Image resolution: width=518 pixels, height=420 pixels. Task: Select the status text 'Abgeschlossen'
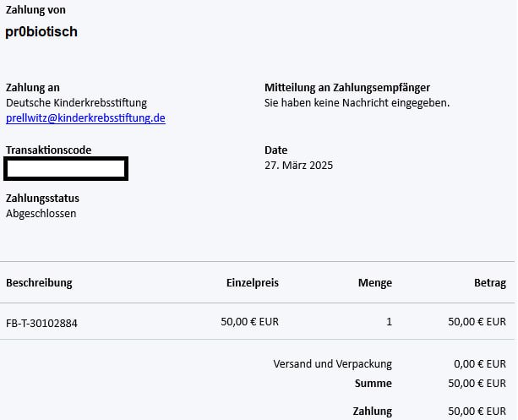click(41, 213)
